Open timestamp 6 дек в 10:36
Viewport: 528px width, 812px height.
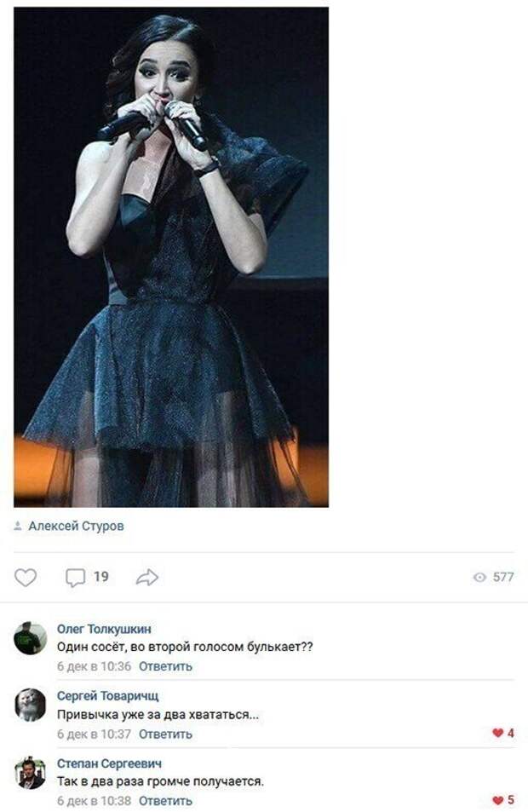(95, 666)
